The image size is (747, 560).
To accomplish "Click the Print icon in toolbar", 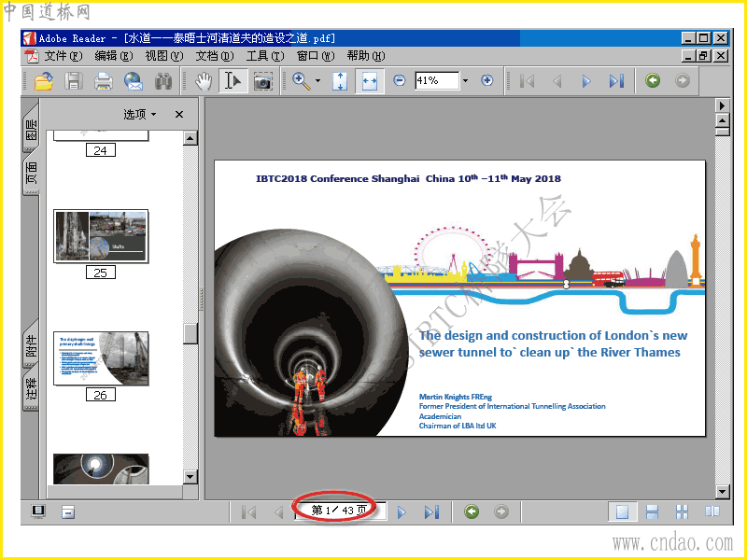I will tap(103, 81).
